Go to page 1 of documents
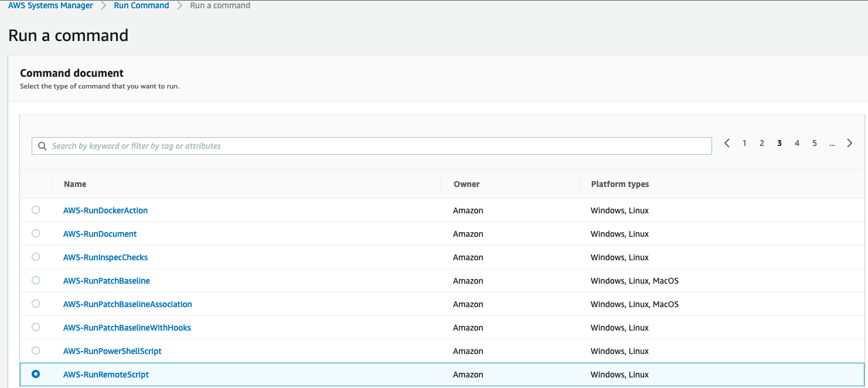The width and height of the screenshot is (868, 388). click(744, 143)
